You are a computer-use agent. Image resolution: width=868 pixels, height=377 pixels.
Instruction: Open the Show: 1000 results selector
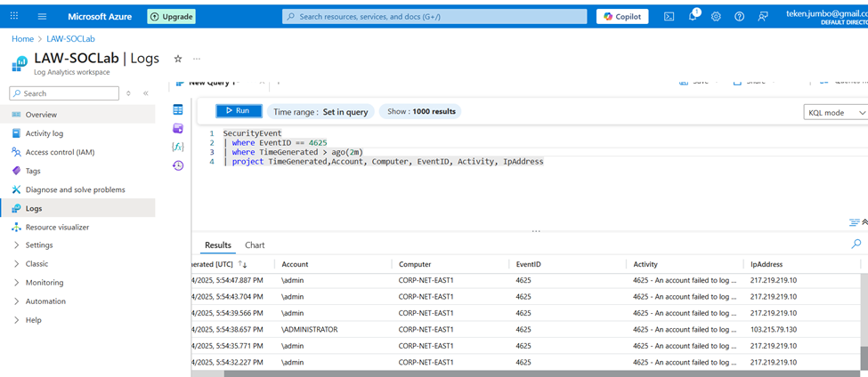(421, 112)
